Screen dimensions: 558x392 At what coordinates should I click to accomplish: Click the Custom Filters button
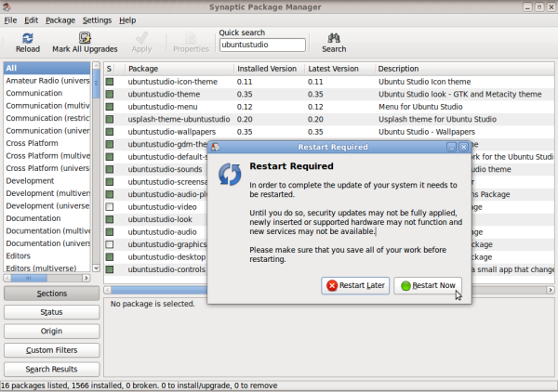point(51,350)
